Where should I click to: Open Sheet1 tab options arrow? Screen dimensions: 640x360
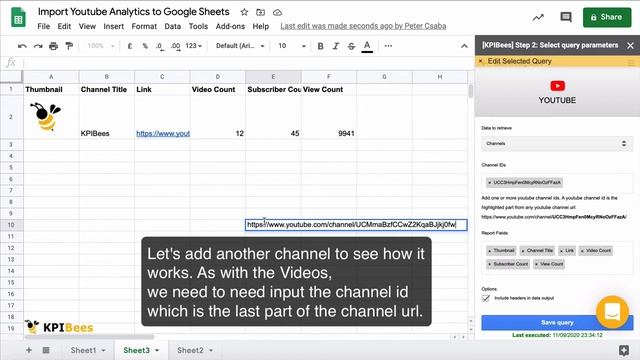click(103, 351)
